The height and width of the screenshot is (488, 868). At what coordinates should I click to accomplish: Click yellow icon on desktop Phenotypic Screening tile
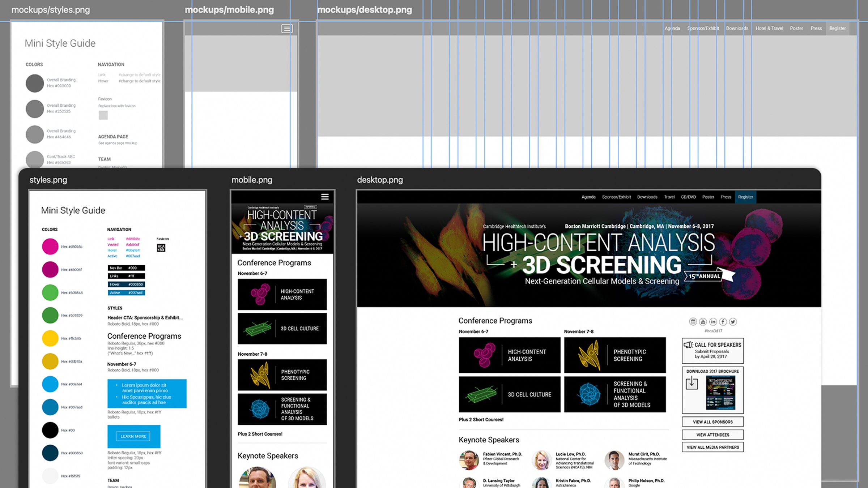[589, 355]
